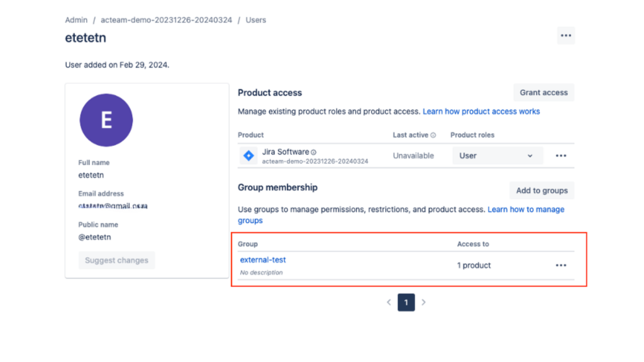Navigate to Admin breadcrumb
The height and width of the screenshot is (362, 644).
coord(76,20)
